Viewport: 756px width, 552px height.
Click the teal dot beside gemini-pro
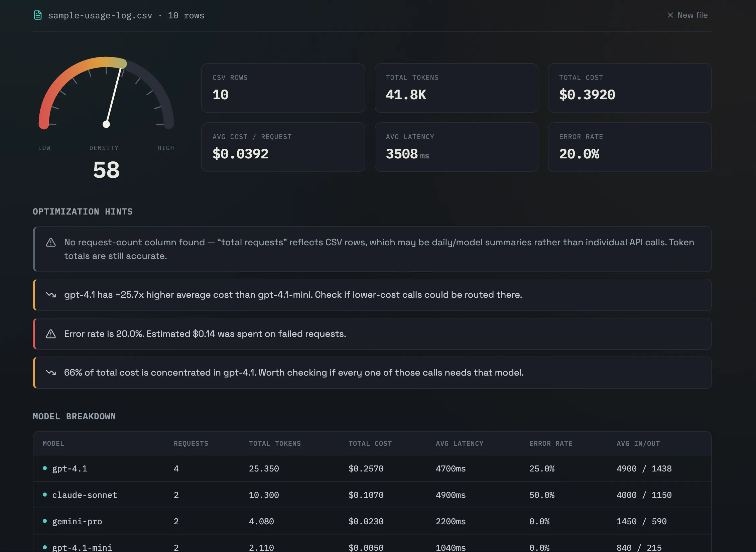[x=45, y=521]
